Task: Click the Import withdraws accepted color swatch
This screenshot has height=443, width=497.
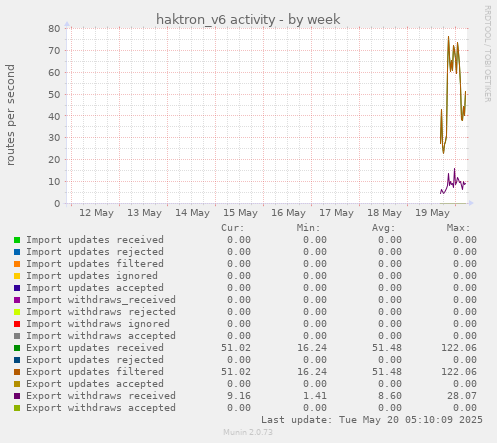Action: pos(17,336)
